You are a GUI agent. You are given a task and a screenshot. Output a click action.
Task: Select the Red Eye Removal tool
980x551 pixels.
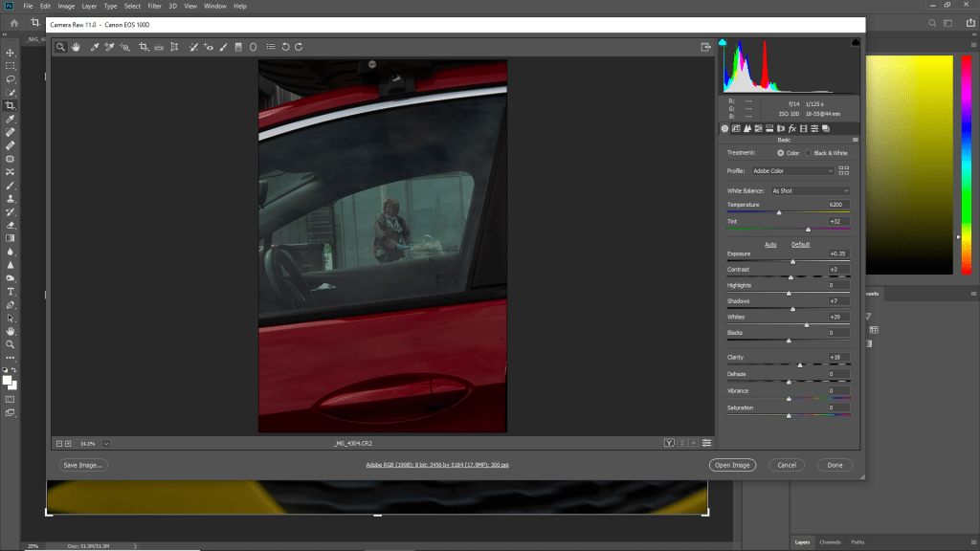pos(208,46)
